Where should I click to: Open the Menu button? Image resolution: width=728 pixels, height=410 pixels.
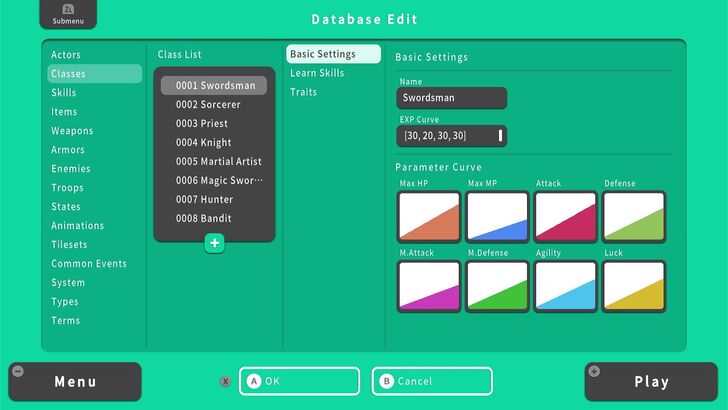point(75,382)
